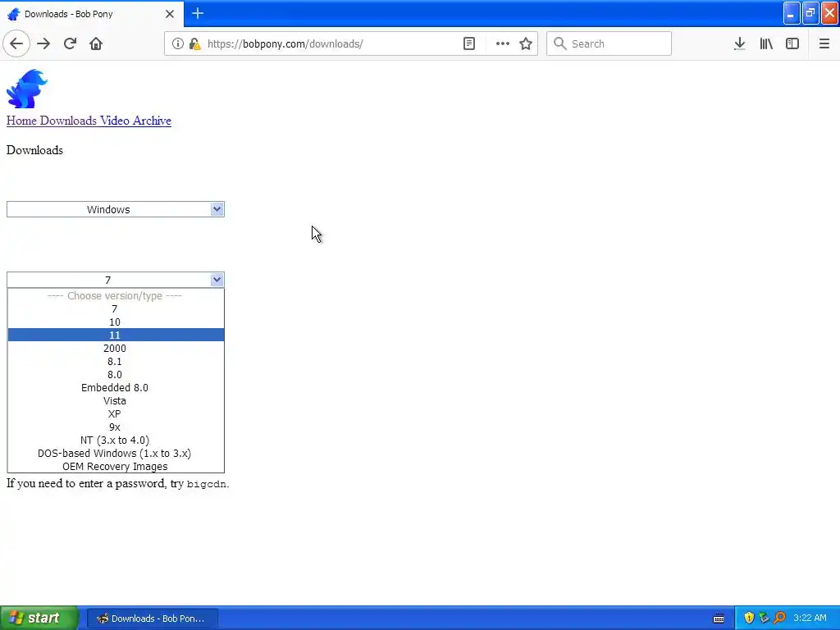Restore down the Firefox window
This screenshot has height=630, width=840.
point(810,13)
